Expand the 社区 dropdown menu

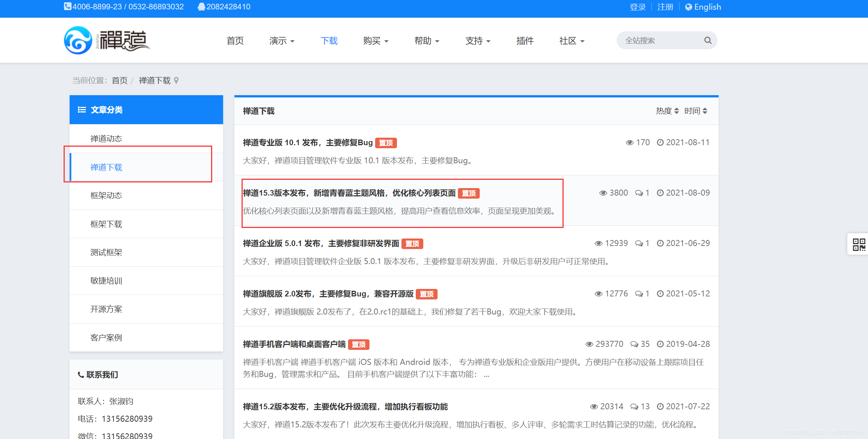(572, 41)
